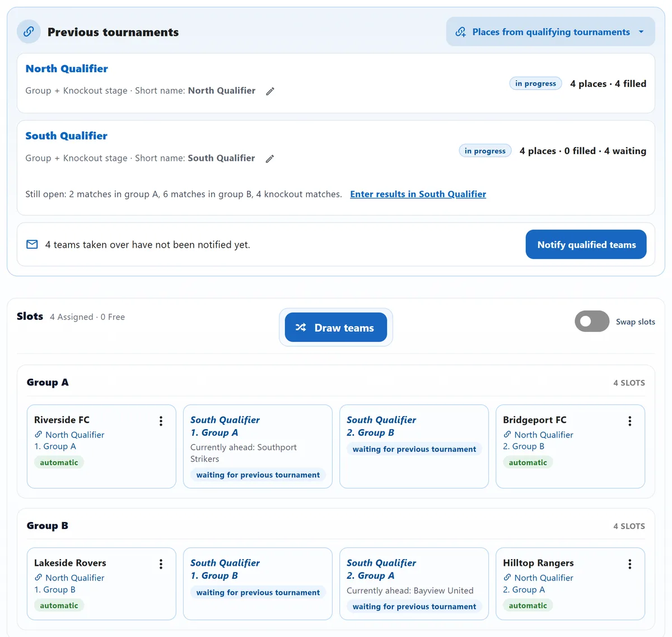Click link icon in Hilltop Rangers card
The height and width of the screenshot is (637, 672).
[507, 578]
